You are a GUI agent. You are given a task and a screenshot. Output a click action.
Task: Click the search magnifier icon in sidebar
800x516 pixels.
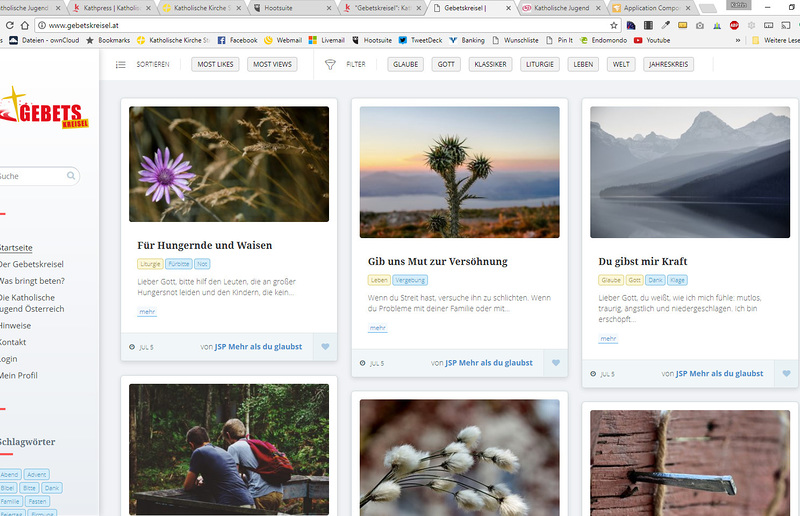(x=72, y=176)
